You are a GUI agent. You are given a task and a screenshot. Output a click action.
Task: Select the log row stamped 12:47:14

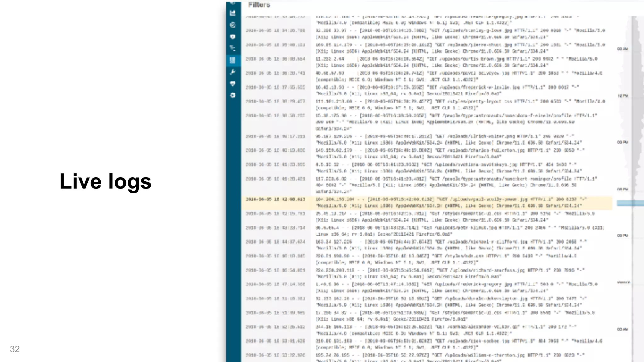pyautogui.click(x=426, y=288)
